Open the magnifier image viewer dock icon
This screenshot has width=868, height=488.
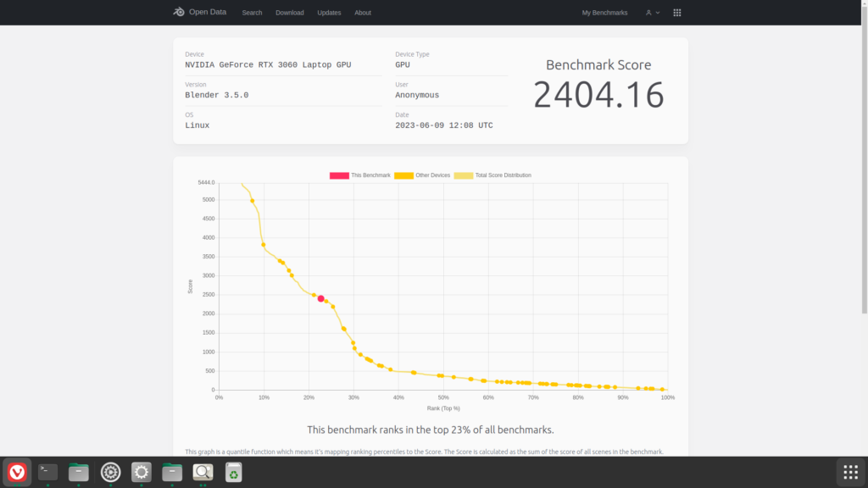(203, 472)
